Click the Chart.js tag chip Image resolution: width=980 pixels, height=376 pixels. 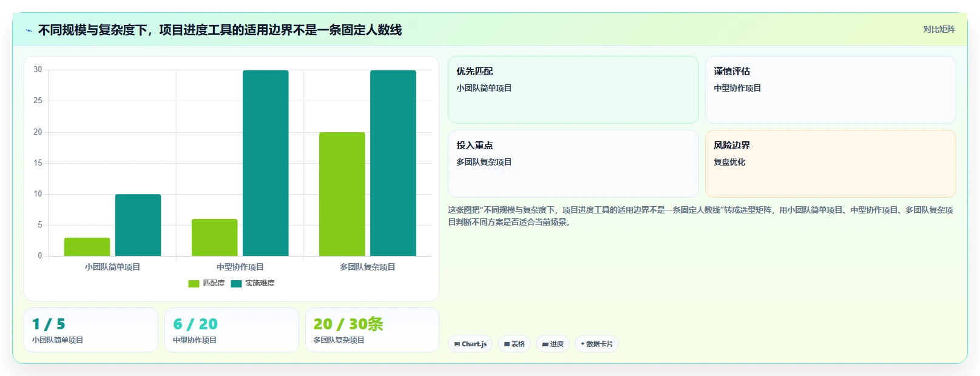pos(470,344)
